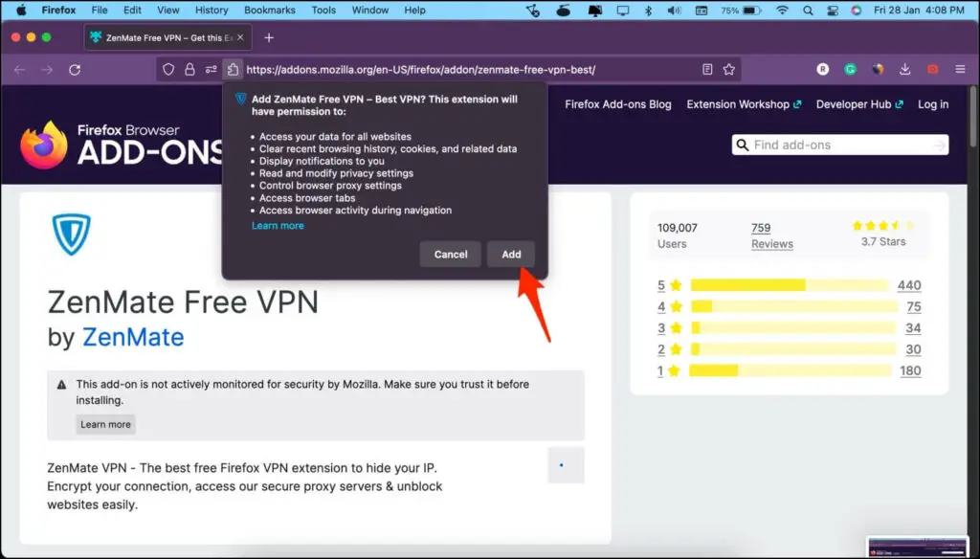Submit search with the arrow in Find add-ons

938,145
